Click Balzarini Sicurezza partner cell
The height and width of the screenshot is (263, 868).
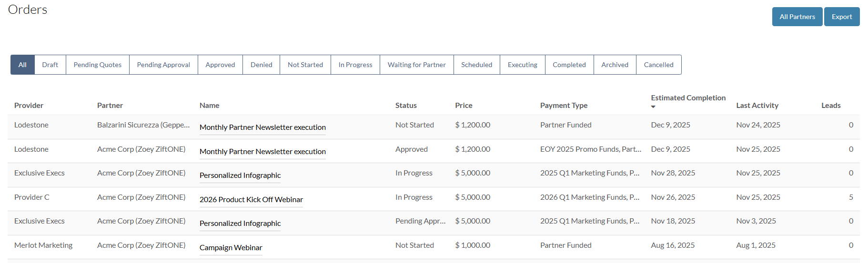143,125
